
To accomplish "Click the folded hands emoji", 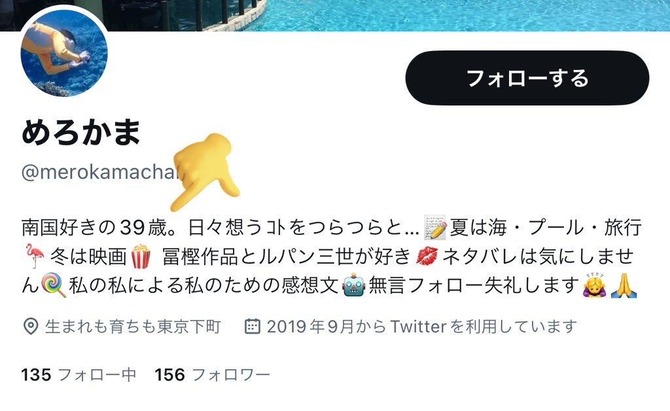I will pyautogui.click(x=624, y=285).
